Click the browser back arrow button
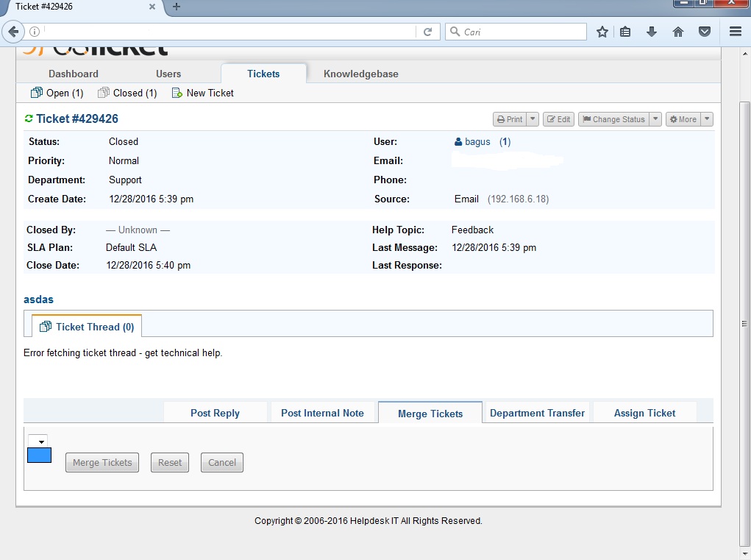This screenshot has width=751, height=560. (x=13, y=32)
